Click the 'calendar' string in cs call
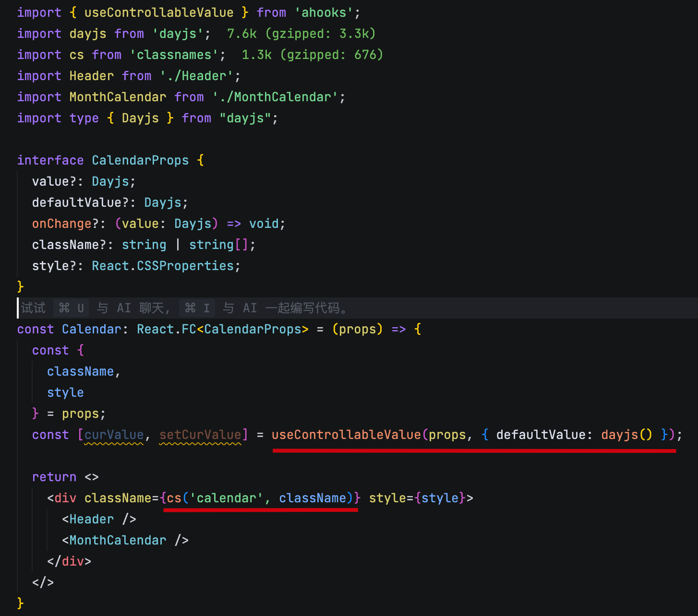The image size is (698, 616). [227, 498]
